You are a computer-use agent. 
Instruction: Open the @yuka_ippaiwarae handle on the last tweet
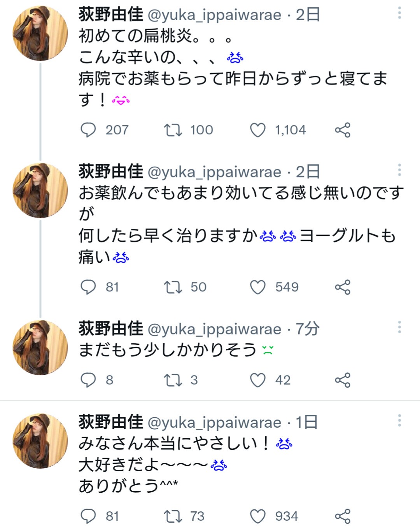(214, 423)
